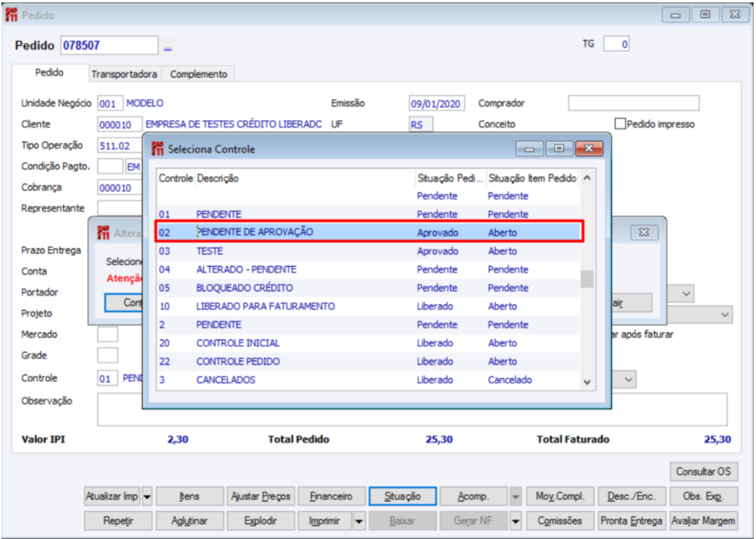Image resolution: width=756 pixels, height=539 pixels.
Task: Click the TG input field
Action: coord(616,44)
